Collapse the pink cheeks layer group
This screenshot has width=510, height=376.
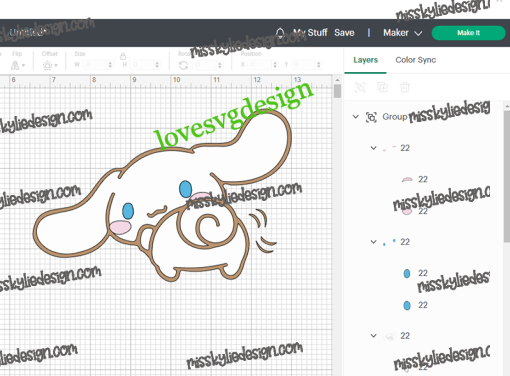(373, 148)
